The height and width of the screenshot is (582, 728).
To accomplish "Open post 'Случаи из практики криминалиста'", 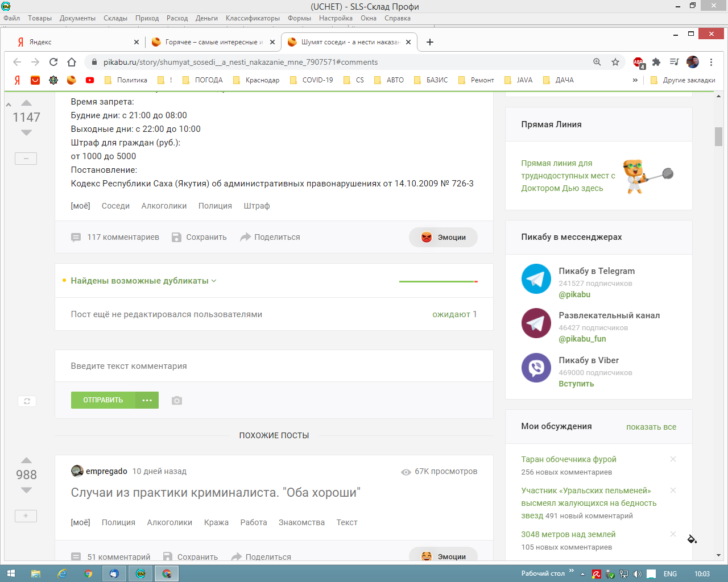I will (x=216, y=493).
